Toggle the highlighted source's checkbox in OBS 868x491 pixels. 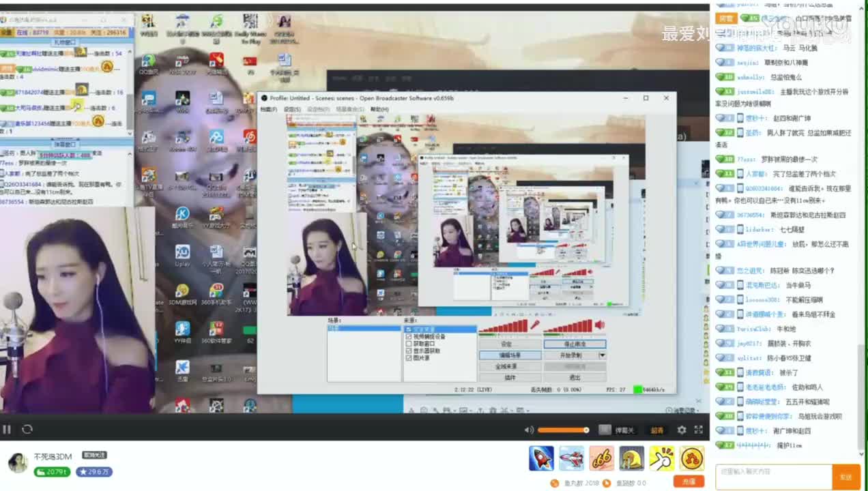coord(409,329)
